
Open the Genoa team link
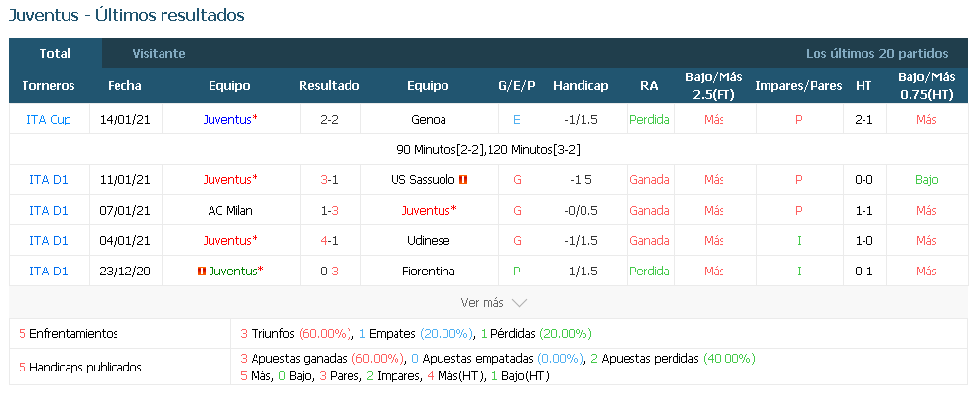pyautogui.click(x=429, y=120)
